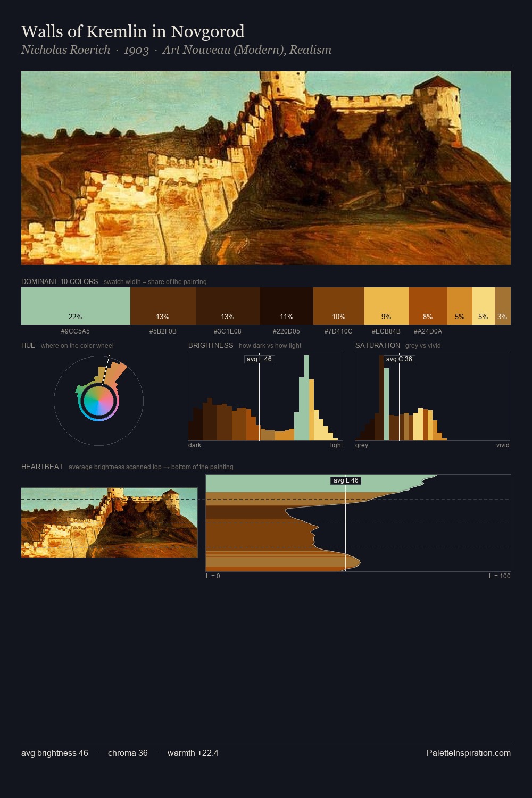
Task: Click the 3% tan swatch
Action: [x=503, y=306]
